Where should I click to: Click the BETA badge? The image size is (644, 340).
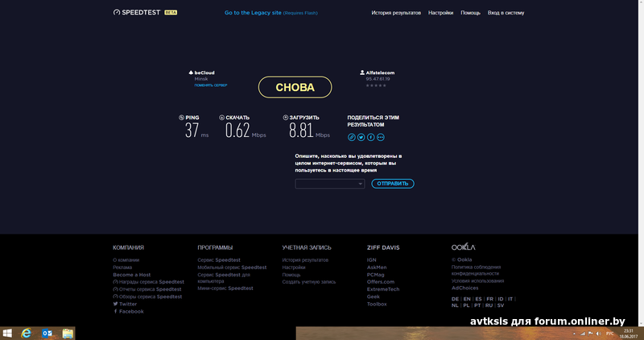coord(171,12)
